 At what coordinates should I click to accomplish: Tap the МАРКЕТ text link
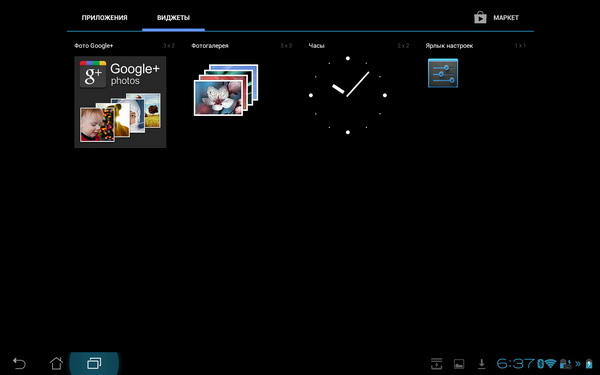[x=506, y=18]
